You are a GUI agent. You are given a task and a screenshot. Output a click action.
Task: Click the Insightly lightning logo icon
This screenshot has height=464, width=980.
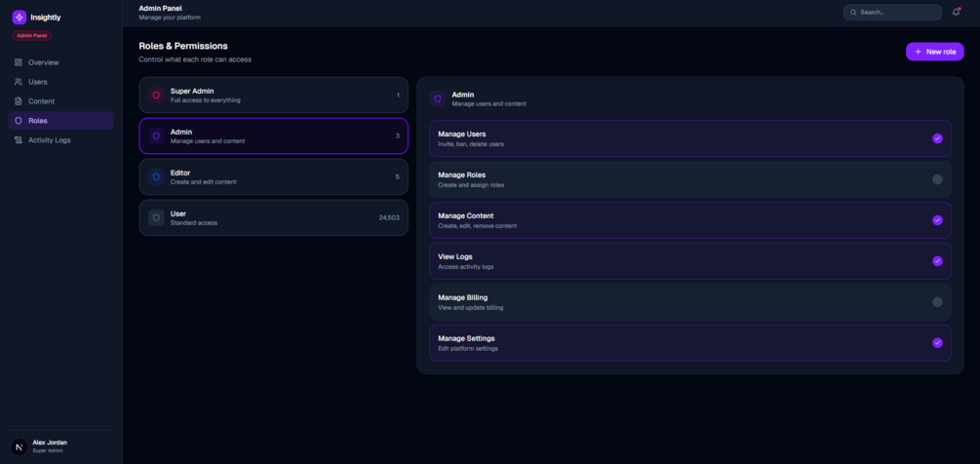(19, 18)
